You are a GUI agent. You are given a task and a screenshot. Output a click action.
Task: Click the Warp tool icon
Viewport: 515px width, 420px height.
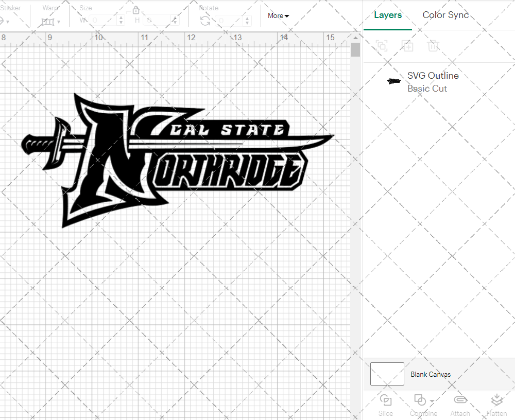(49, 21)
